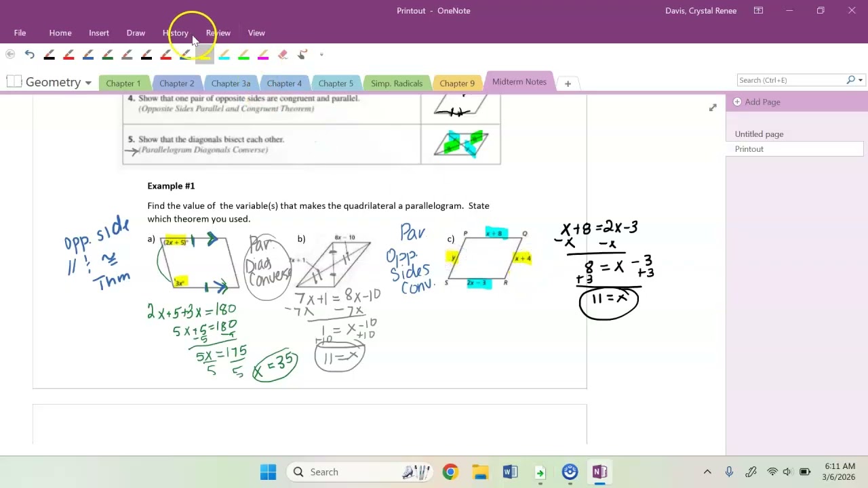Open the File menu
The image size is (868, 488).
tap(20, 33)
